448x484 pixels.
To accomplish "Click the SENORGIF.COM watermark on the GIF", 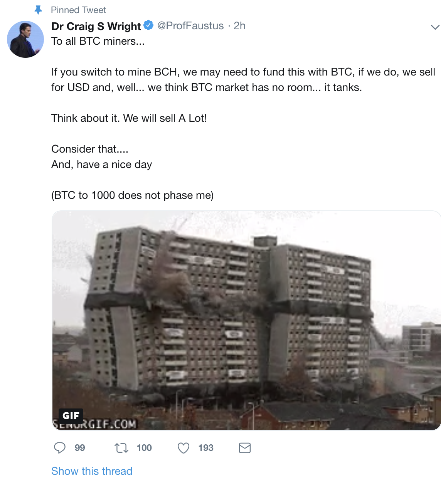I will coord(94,425).
